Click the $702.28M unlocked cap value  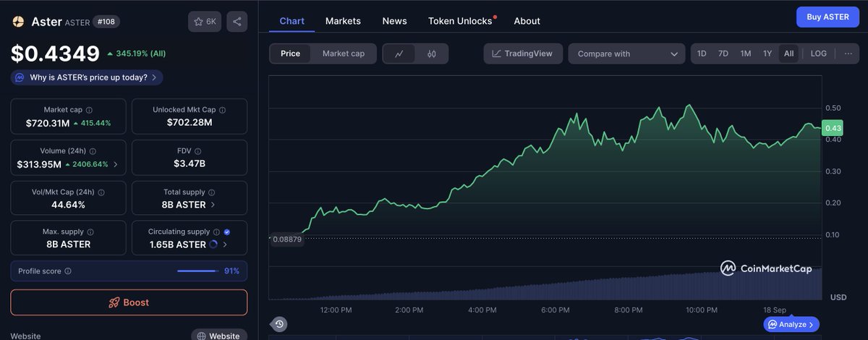click(x=190, y=123)
